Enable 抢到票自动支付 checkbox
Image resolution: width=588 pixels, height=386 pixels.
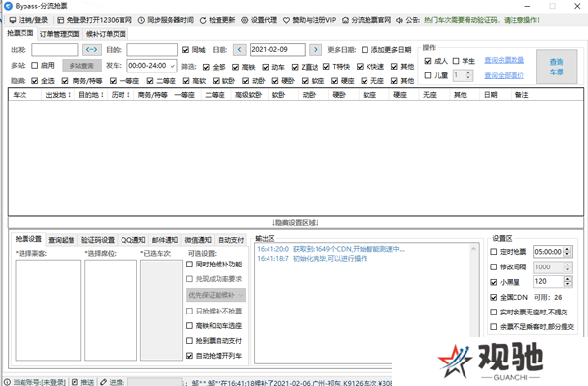coord(190,341)
